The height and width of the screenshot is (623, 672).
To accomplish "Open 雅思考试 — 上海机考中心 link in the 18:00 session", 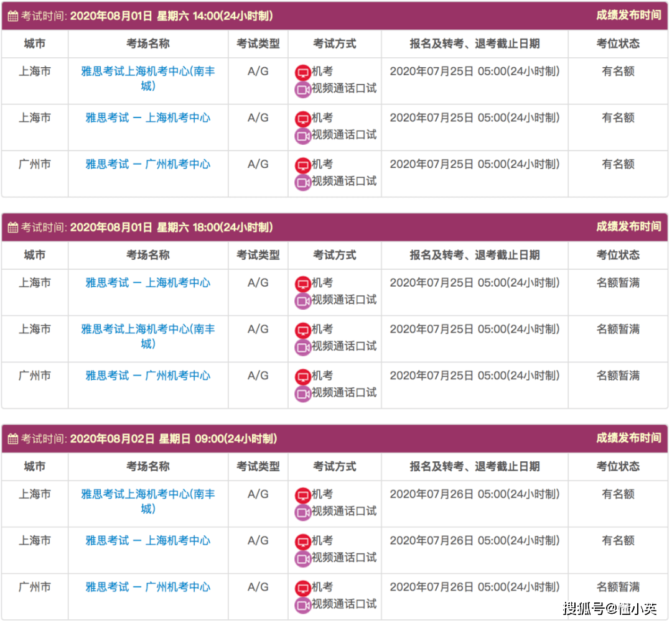I will [148, 283].
